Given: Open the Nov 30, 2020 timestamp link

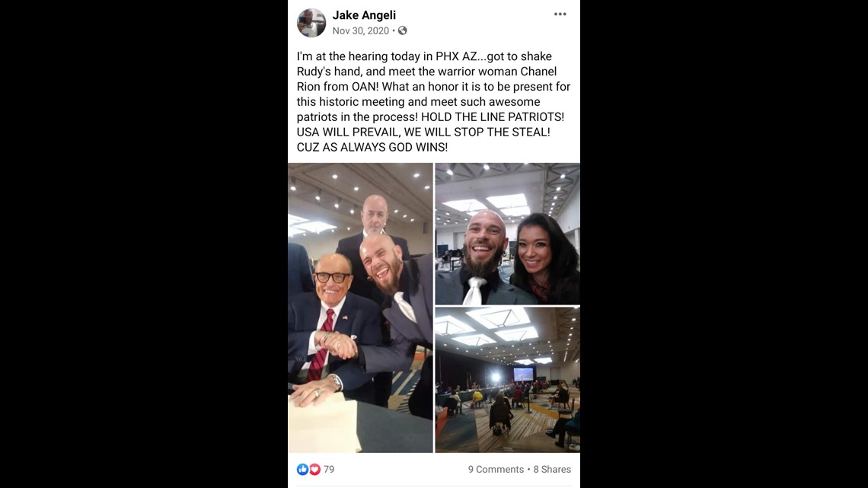Looking at the screenshot, I should click(361, 31).
